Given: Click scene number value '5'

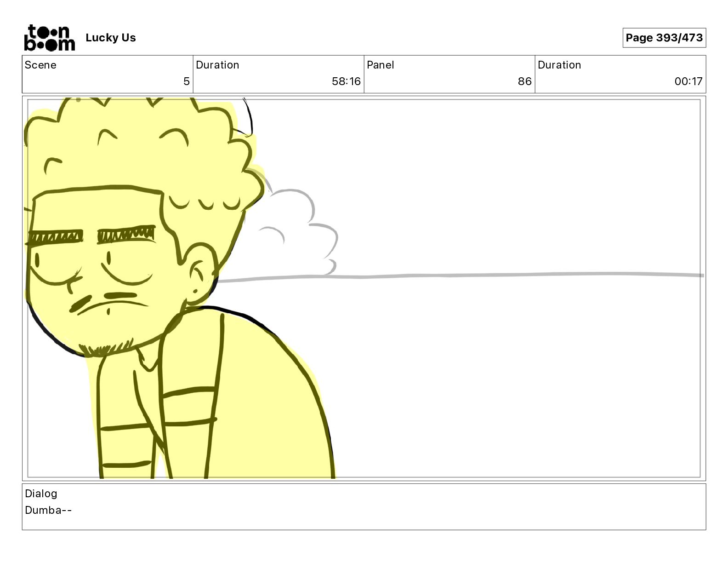Looking at the screenshot, I should click(186, 81).
